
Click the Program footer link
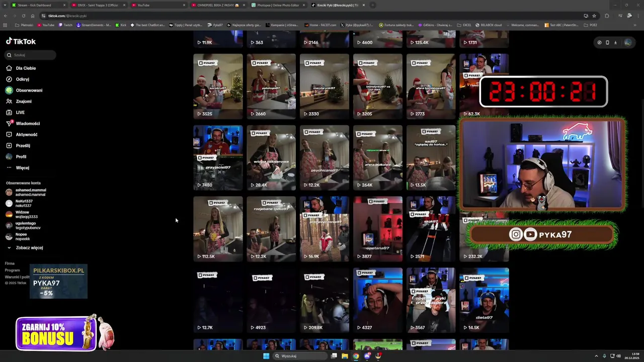12,270
